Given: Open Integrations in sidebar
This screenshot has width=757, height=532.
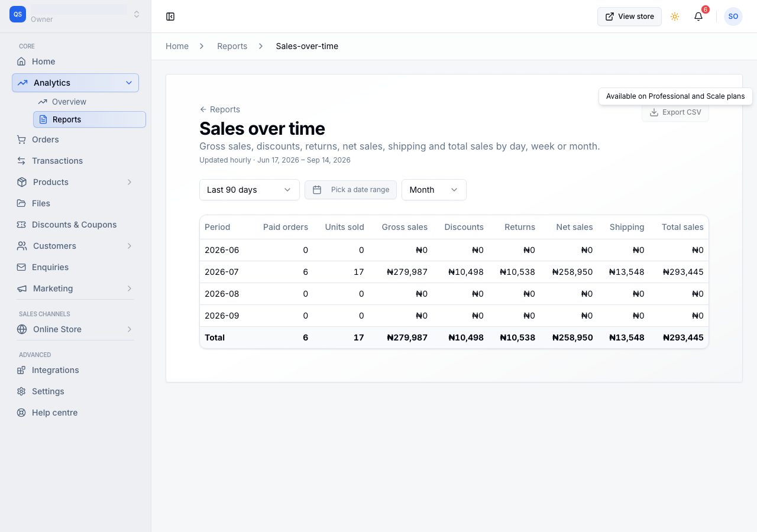Looking at the screenshot, I should tap(55, 370).
